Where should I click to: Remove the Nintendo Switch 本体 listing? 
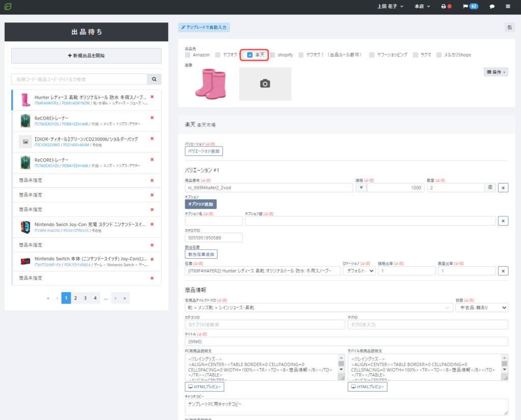pos(152,260)
